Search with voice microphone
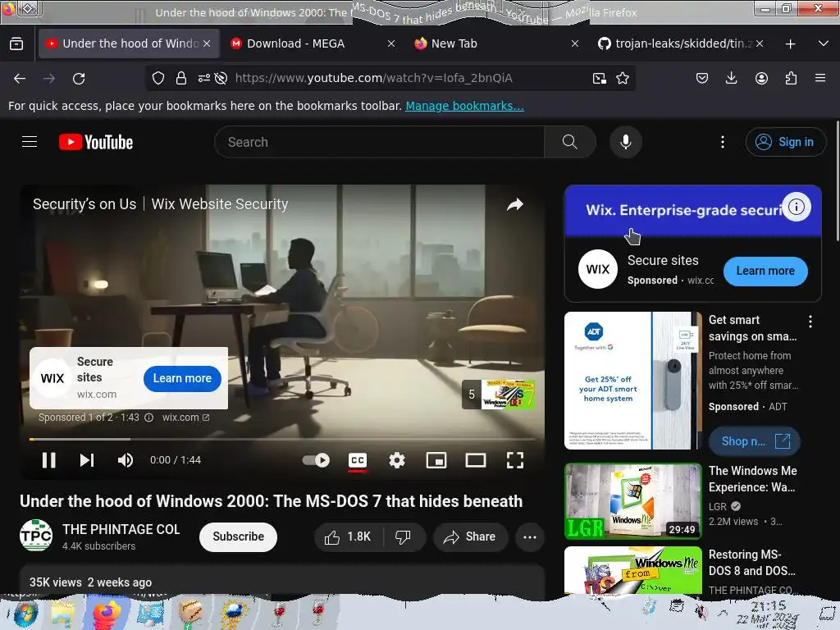This screenshot has height=630, width=840. click(x=626, y=142)
